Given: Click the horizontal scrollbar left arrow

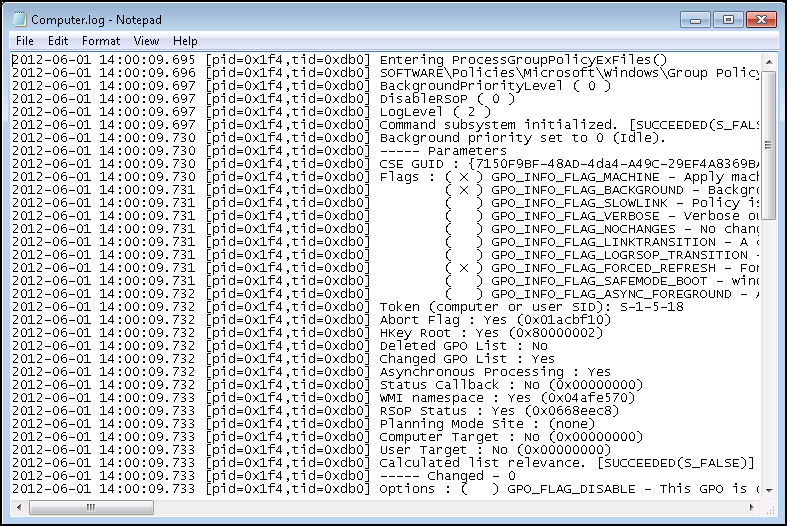Looking at the screenshot, I should [x=19, y=507].
